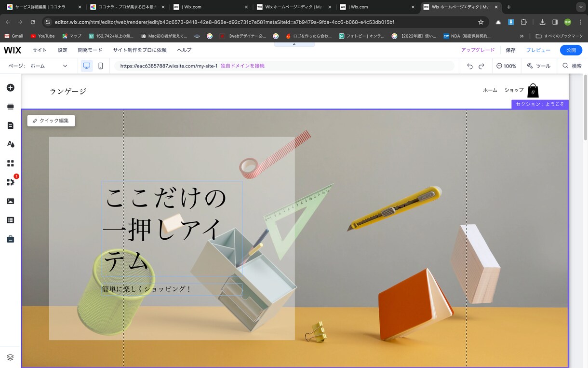Bookmark this page with the star icon
The height and width of the screenshot is (368, 588).
(481, 22)
